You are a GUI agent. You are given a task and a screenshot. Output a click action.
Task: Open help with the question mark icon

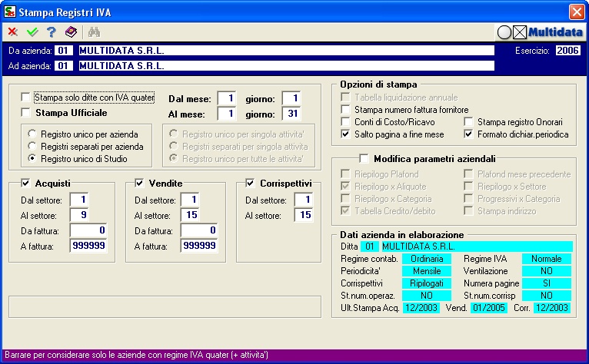click(x=51, y=32)
